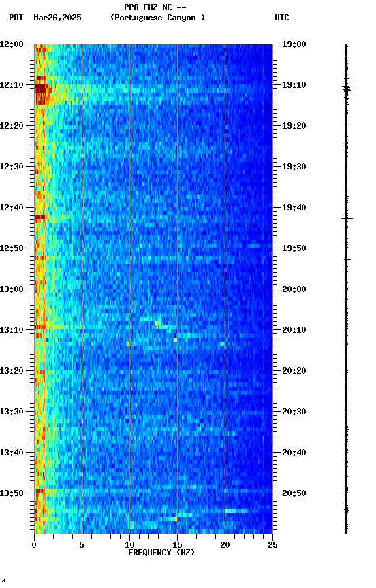
Task: Click the 19:20 UTC time label
Action: point(294,126)
